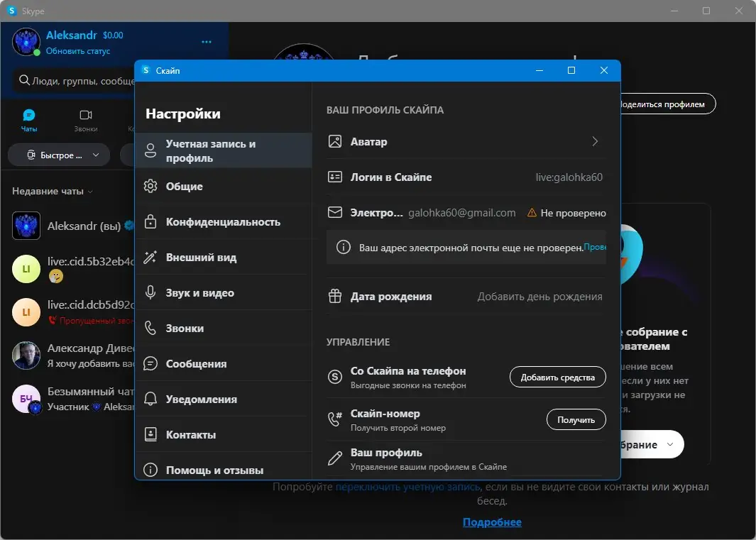Click the Поделиться профилем button in the main window
This screenshot has width=756, height=540.
(x=668, y=104)
